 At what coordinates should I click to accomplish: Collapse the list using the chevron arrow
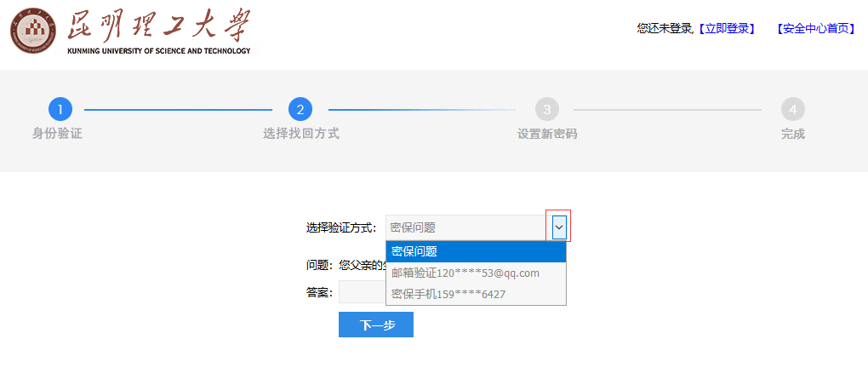pos(559,227)
